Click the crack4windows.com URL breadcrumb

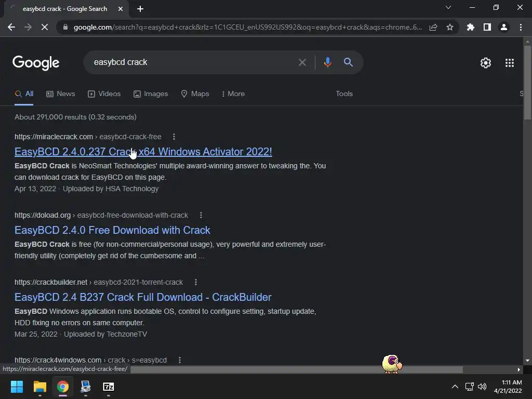[x=90, y=360]
